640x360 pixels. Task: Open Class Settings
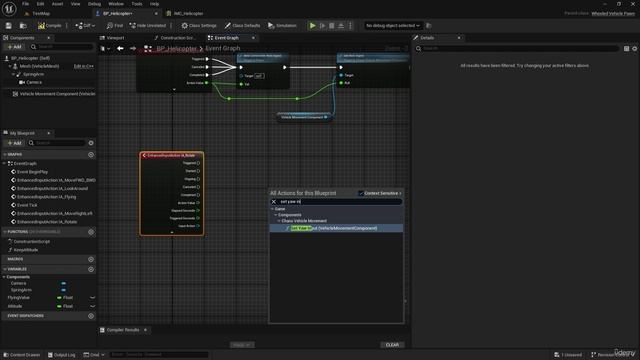[x=199, y=26]
